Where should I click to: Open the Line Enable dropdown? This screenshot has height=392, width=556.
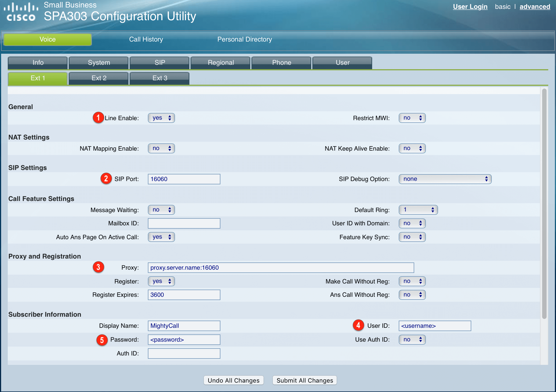click(161, 118)
